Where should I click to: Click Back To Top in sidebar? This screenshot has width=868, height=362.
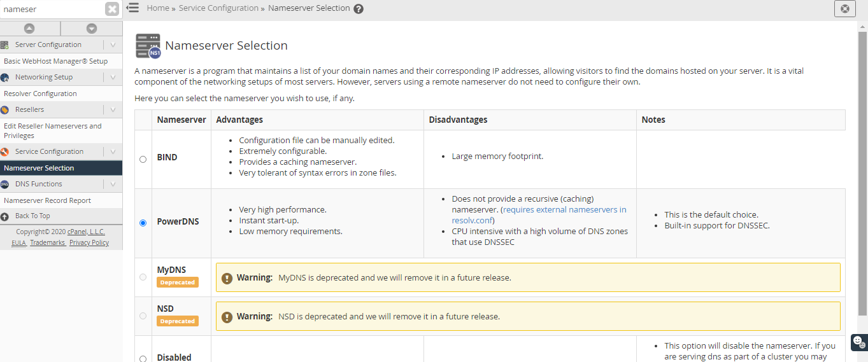pos(32,216)
